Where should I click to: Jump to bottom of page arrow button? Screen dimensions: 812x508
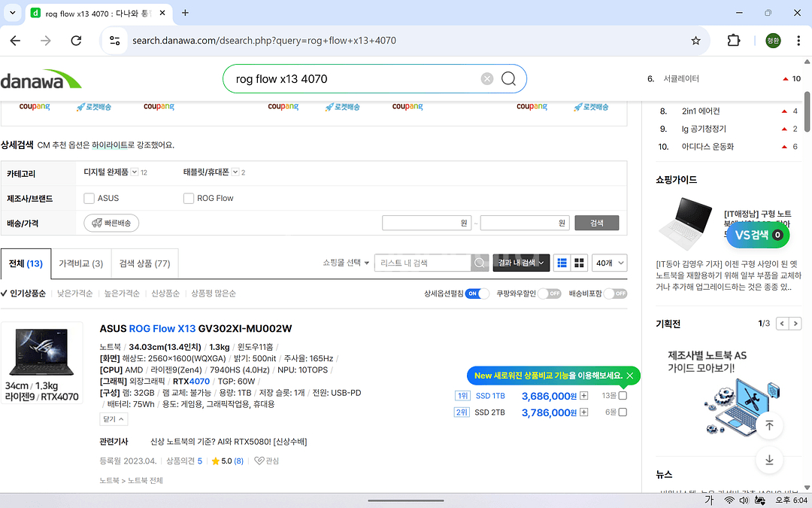click(769, 460)
